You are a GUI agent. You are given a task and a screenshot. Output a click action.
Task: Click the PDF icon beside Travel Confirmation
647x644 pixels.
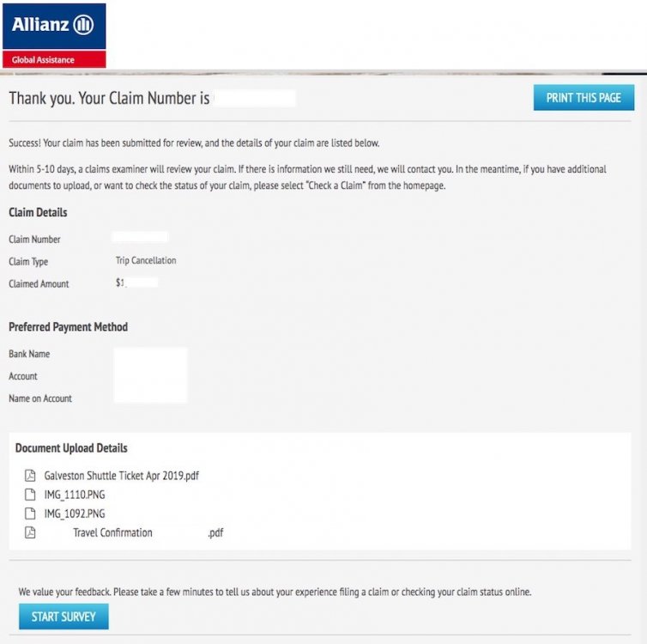(x=30, y=532)
